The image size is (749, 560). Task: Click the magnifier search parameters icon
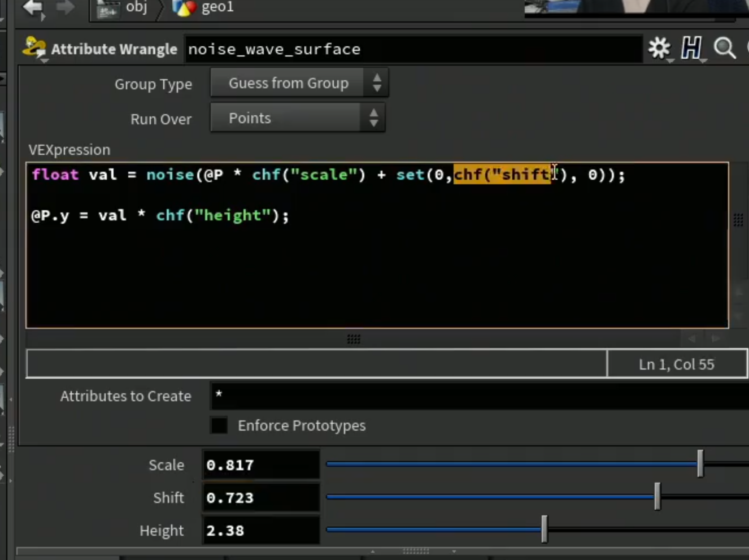(725, 49)
